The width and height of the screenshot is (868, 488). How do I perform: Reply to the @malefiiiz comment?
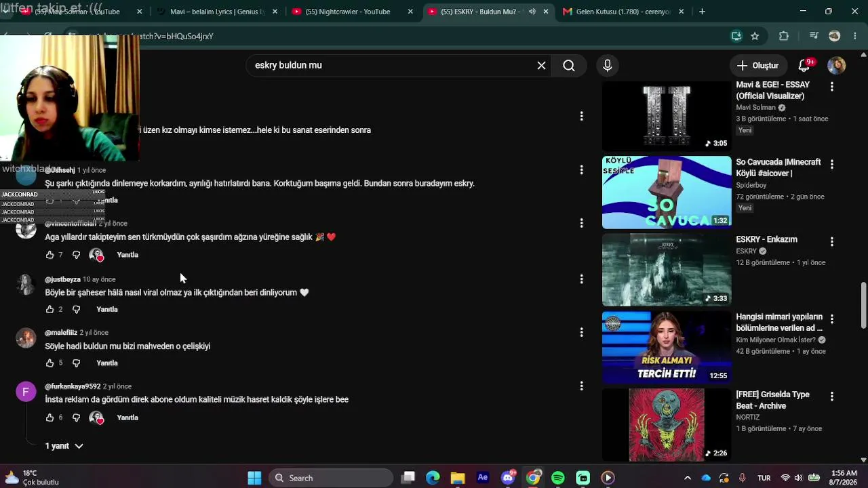point(107,363)
